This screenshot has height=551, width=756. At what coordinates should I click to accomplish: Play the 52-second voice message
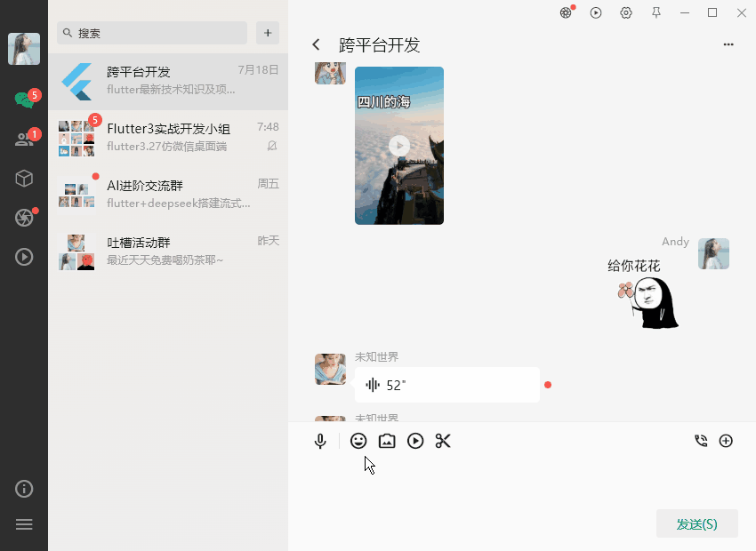[x=445, y=384]
